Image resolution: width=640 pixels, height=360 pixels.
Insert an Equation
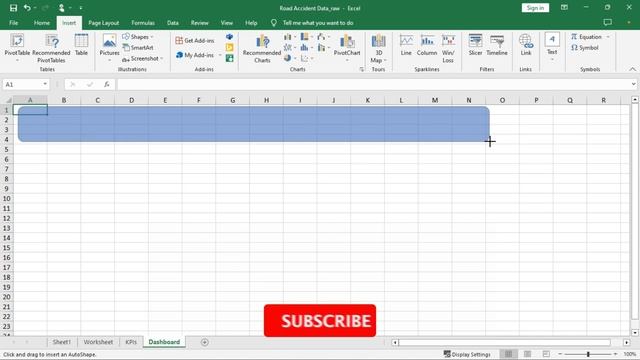587,37
